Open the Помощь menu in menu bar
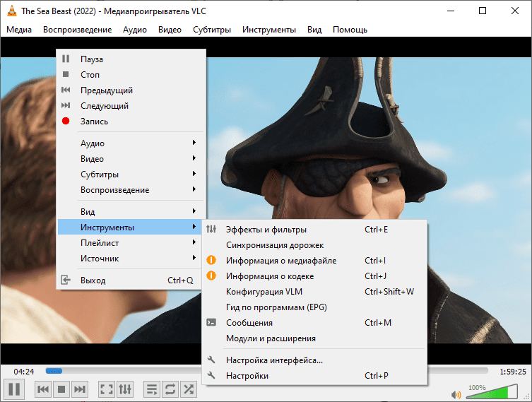Screen dimensions: 532x402 pos(350,30)
